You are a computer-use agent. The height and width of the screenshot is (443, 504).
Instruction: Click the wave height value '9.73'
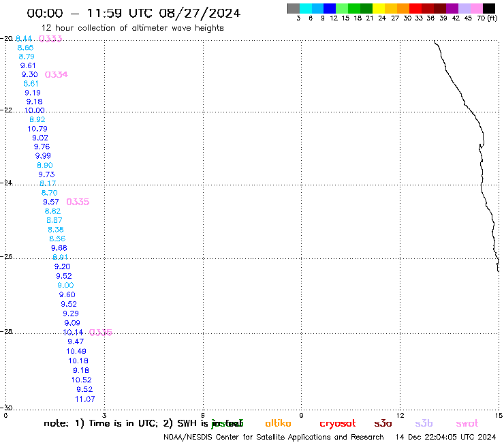point(46,174)
